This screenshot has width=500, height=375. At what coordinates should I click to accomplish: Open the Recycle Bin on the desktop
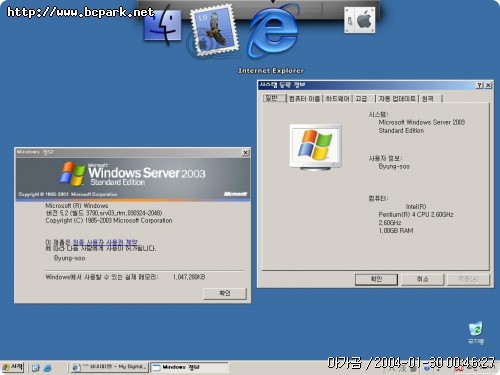(x=476, y=333)
